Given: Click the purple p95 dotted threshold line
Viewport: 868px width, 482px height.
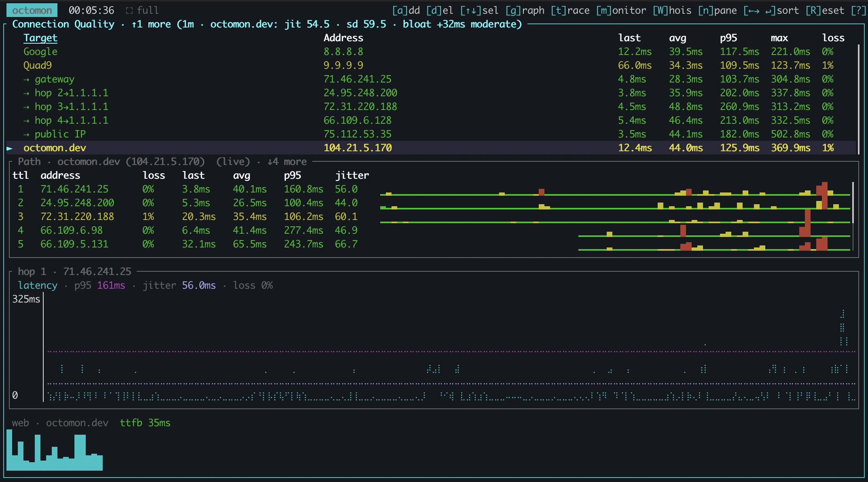Looking at the screenshot, I should coord(451,351).
